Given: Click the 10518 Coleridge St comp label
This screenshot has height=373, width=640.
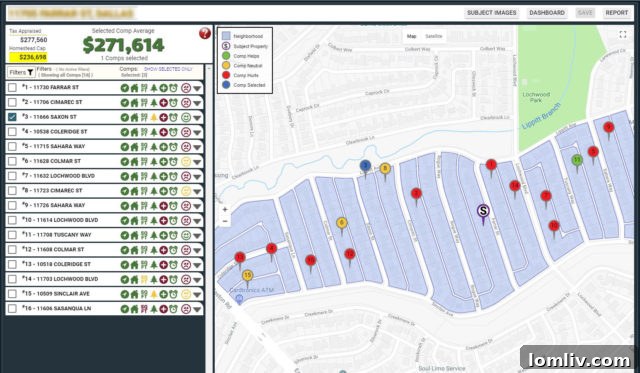Looking at the screenshot, I should tap(56, 264).
